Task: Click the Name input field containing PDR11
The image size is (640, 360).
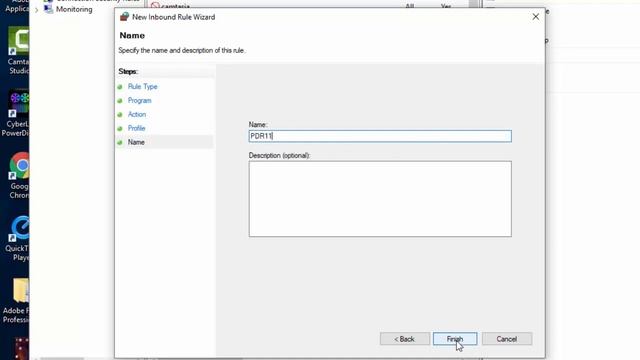Action: pyautogui.click(x=380, y=136)
